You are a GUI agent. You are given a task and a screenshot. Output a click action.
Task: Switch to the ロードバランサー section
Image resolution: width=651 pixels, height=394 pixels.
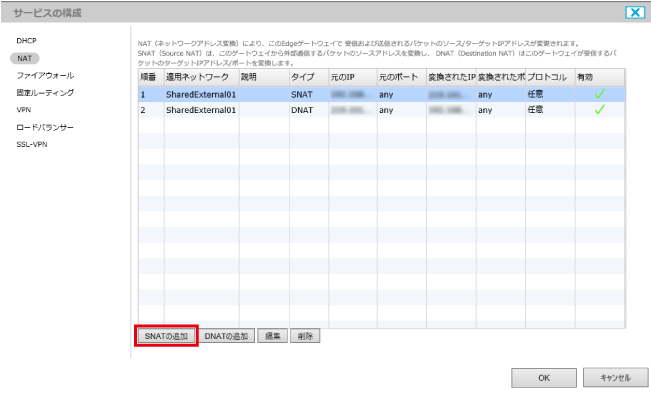(45, 127)
